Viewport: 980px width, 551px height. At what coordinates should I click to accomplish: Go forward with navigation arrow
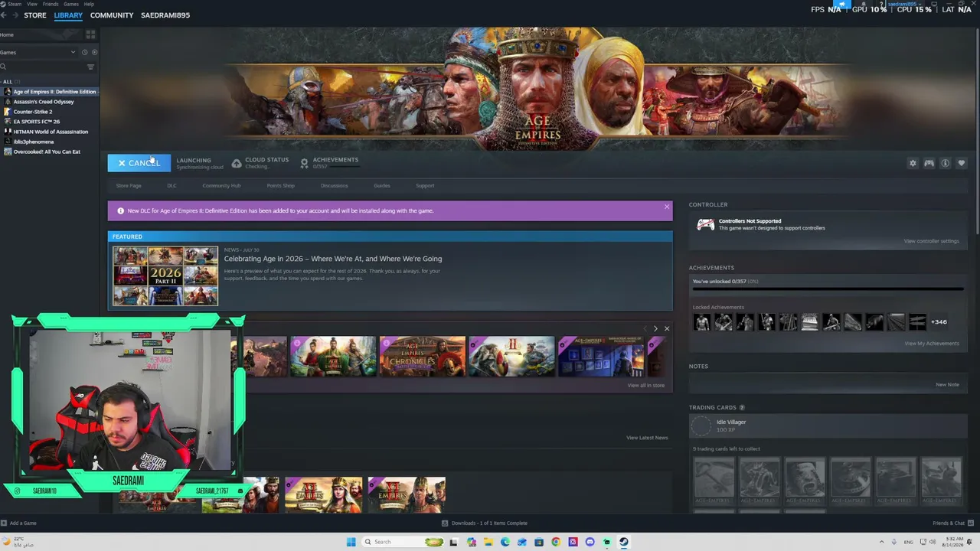click(15, 15)
